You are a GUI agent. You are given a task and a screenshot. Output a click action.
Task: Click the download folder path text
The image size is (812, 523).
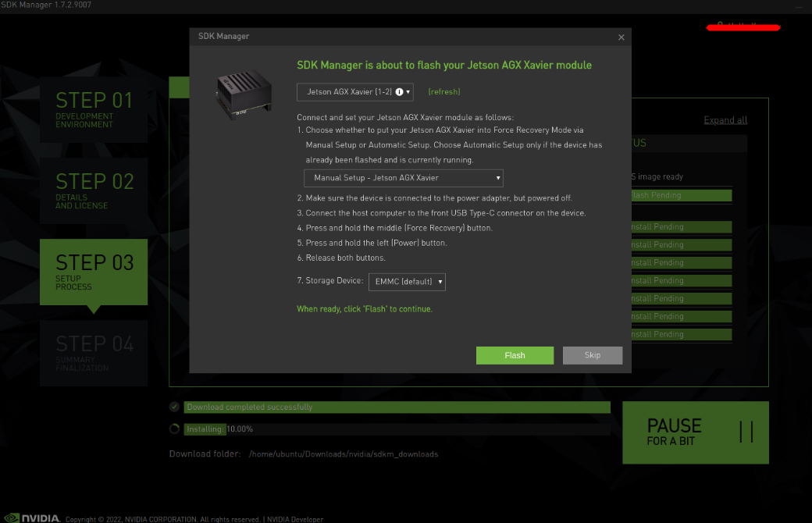[344, 454]
